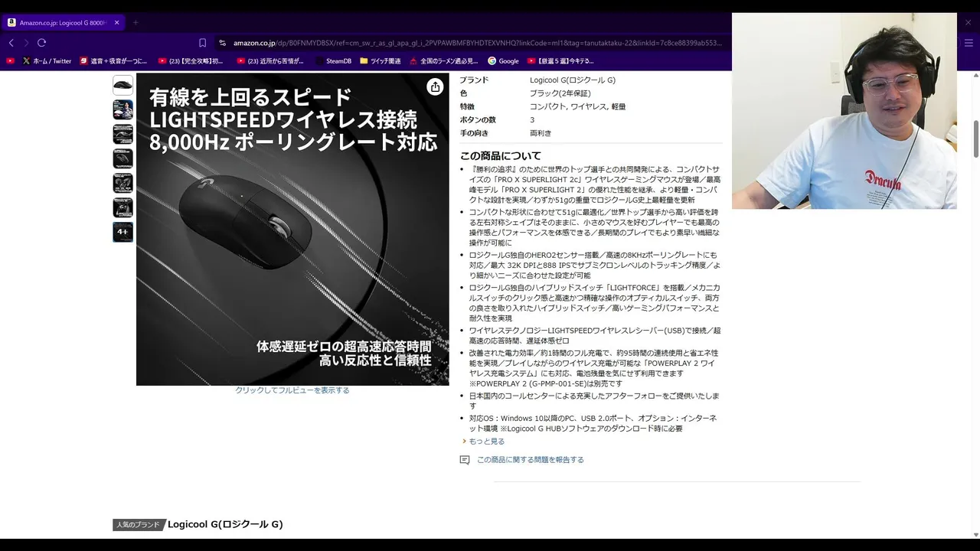Click the scrollbar up arrow
The image size is (980, 551).
pos(975,76)
